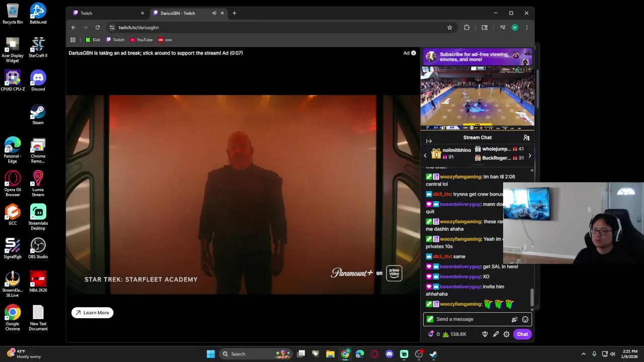The width and height of the screenshot is (644, 362).
Task: Launch Steam from the desktop
Action: pos(38,115)
